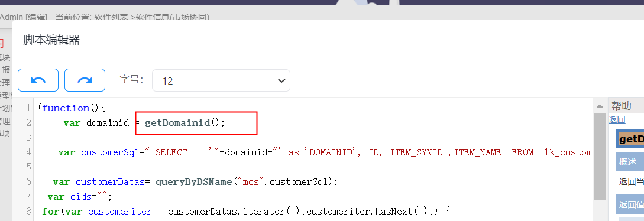Click the 返回值 section header in help
Image resolution: width=644 pixels, height=221 pixels.
coord(630,204)
